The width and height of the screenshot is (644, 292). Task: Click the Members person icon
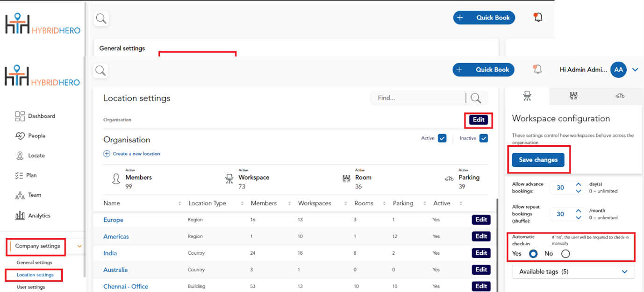point(116,178)
